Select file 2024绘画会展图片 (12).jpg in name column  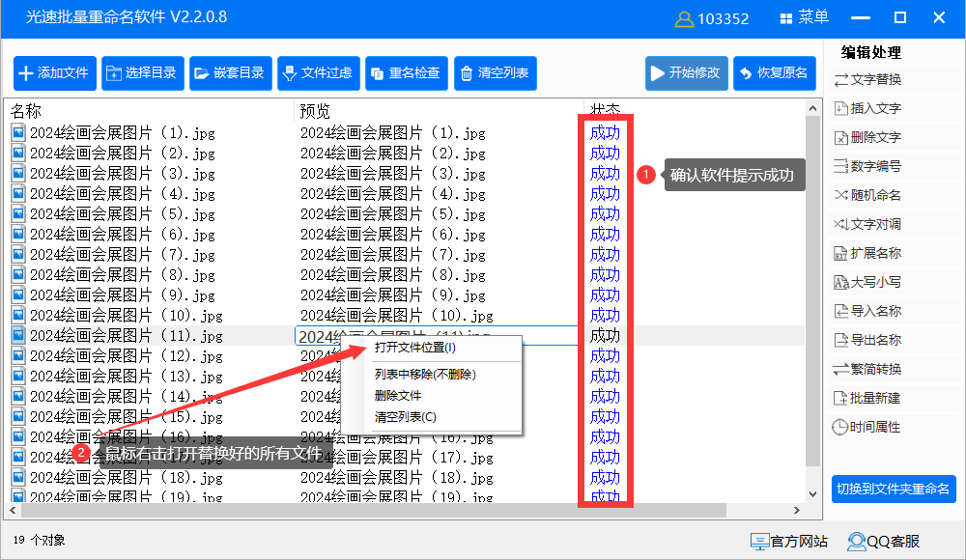(x=127, y=356)
